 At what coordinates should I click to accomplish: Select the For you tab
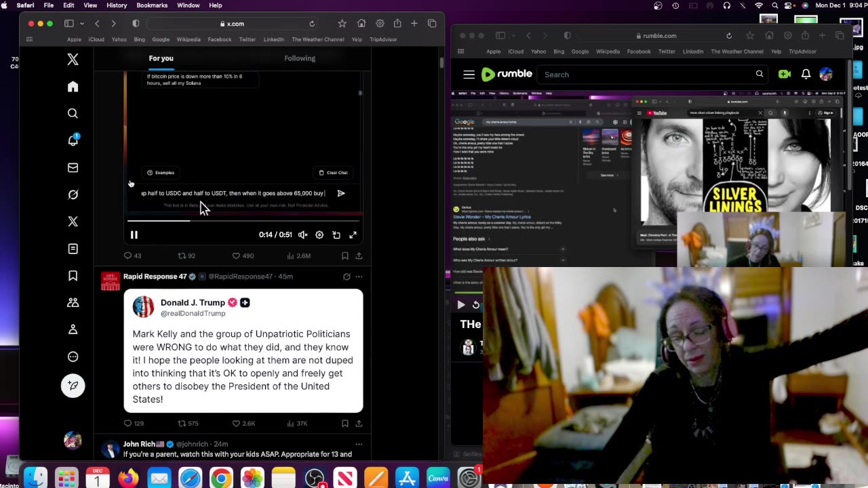point(161,58)
